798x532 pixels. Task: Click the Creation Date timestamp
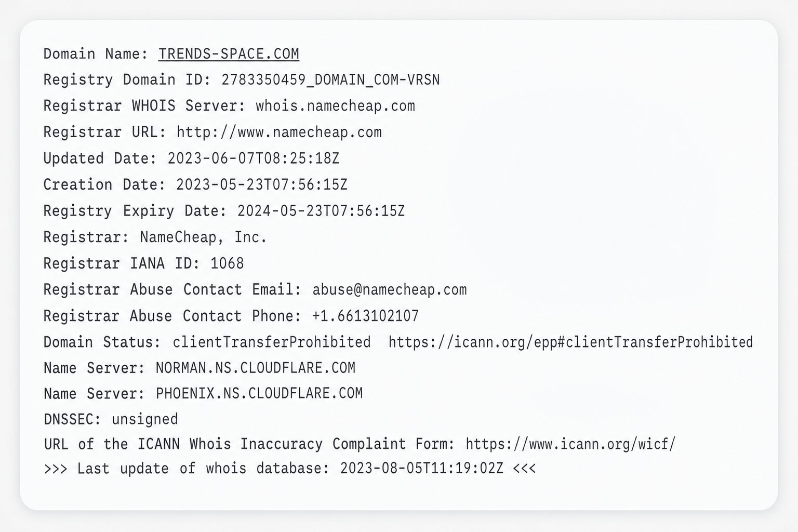[x=262, y=185]
